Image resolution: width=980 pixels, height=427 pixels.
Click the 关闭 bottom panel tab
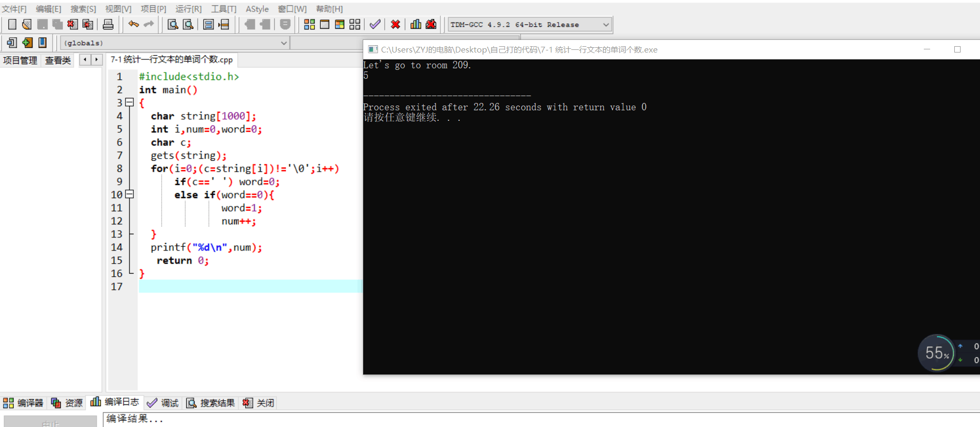point(258,403)
